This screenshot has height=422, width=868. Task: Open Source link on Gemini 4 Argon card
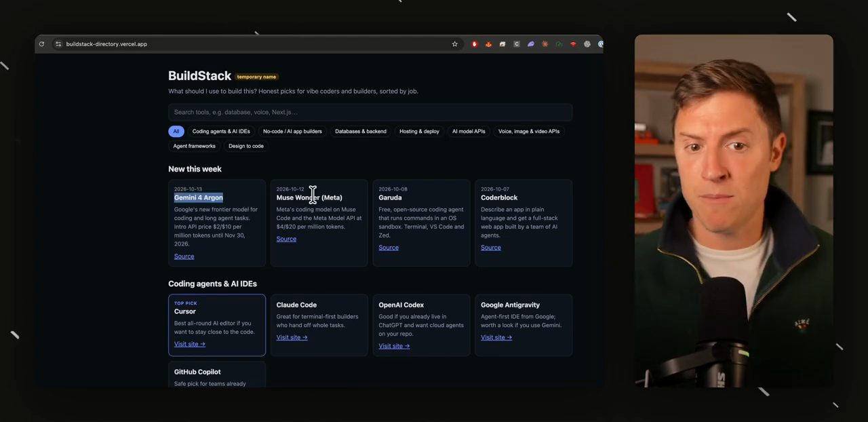[x=184, y=256]
